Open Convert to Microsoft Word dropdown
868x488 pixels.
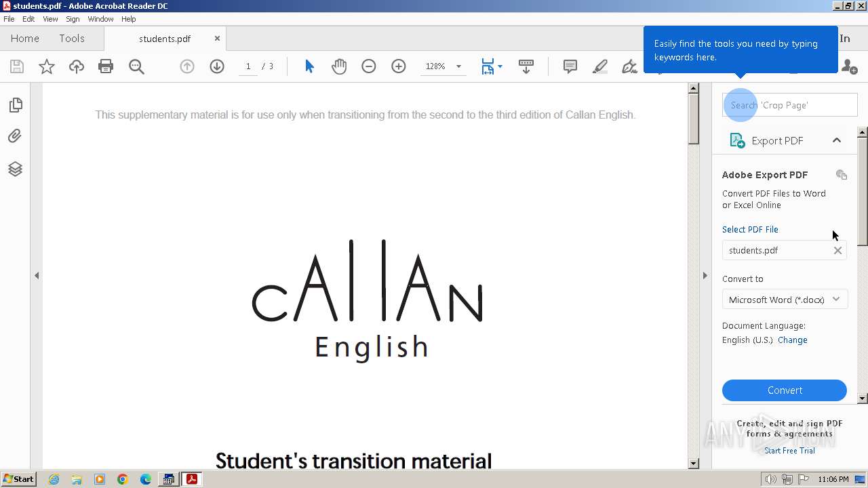(785, 300)
